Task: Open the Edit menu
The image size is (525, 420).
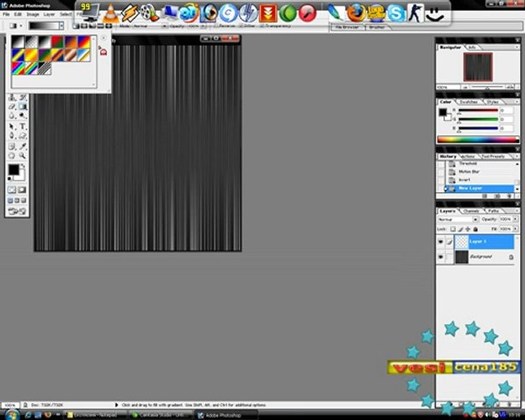Action: [17, 14]
